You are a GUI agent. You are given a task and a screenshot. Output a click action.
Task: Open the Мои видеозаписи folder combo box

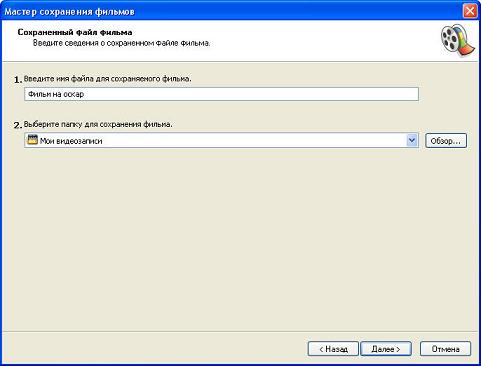(x=221, y=140)
